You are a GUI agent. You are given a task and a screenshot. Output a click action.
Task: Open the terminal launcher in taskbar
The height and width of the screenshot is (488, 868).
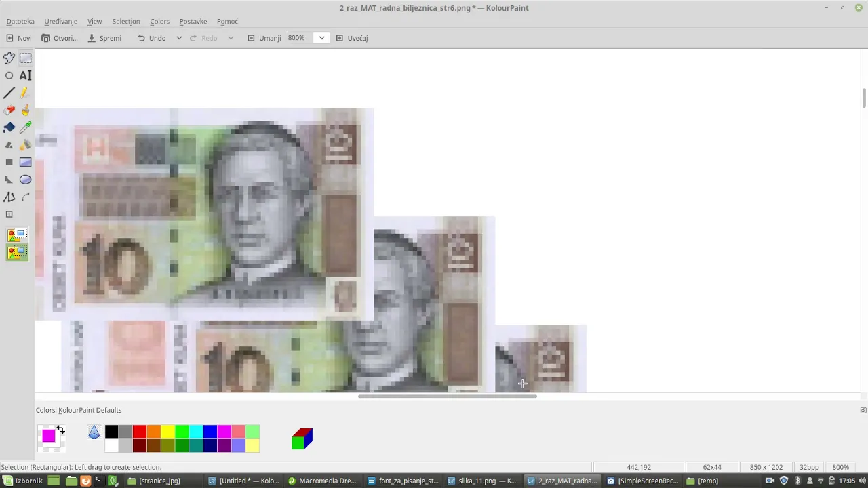pos(99,481)
